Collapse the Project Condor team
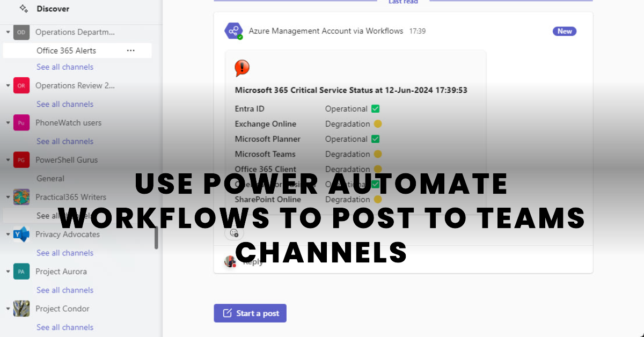The height and width of the screenshot is (337, 644). click(8, 309)
